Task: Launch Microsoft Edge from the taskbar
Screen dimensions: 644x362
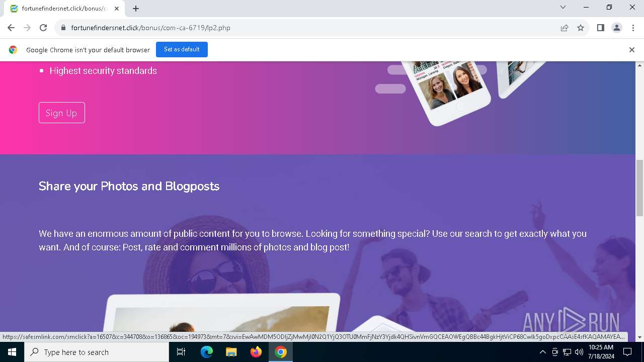Action: coord(207,352)
